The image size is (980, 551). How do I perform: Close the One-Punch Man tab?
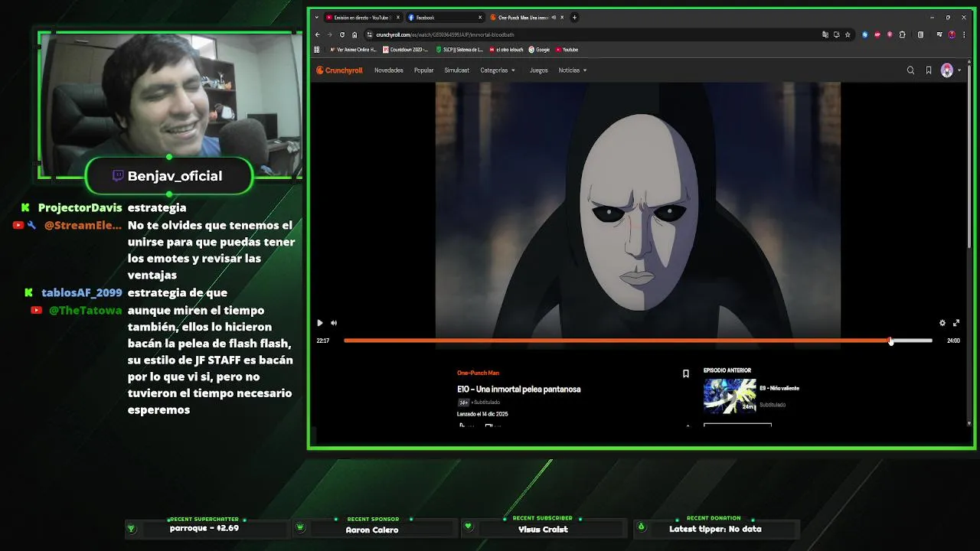click(x=562, y=17)
